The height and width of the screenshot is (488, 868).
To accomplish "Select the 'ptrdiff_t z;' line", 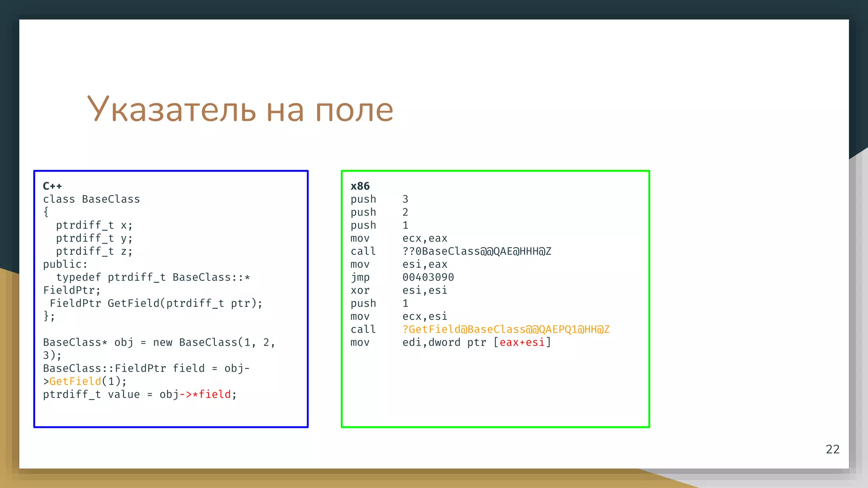I will point(94,251).
